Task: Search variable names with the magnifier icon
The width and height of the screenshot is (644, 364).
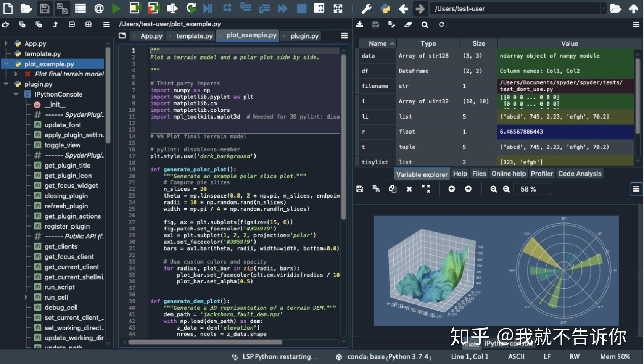Action: coord(425,24)
